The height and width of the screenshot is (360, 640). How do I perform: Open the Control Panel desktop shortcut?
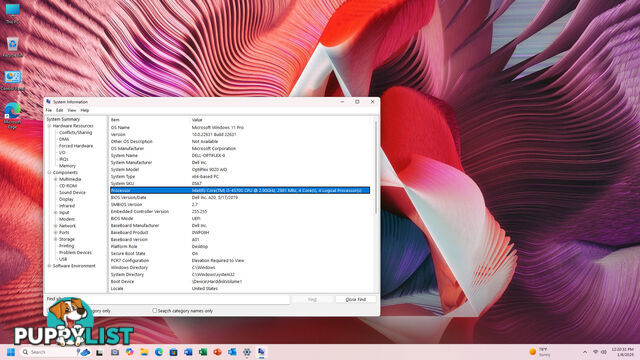click(x=13, y=80)
